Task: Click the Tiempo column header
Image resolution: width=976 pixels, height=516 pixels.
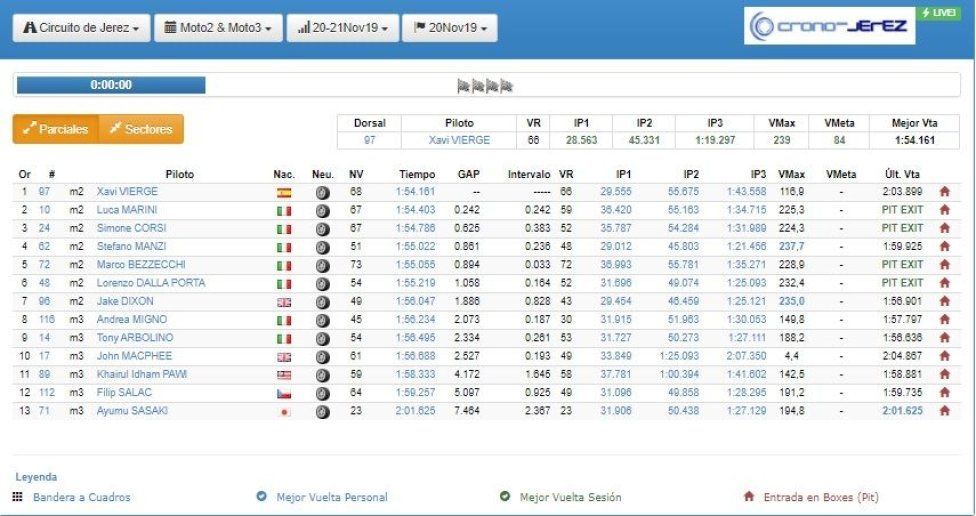Action: 417,174
